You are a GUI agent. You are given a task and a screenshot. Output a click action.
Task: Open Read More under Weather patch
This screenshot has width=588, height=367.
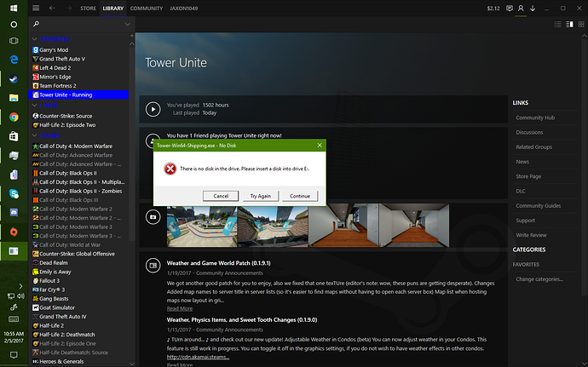tap(180, 308)
